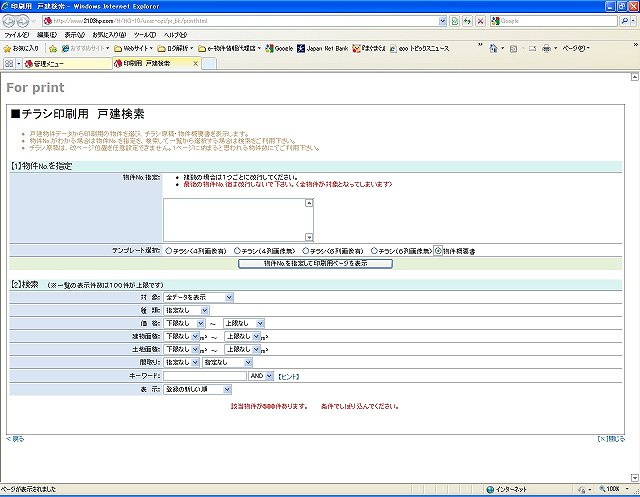Viewport: 640px width, 497px height.
Task: Open the AND keyword operator dropdown
Action: pos(261,376)
